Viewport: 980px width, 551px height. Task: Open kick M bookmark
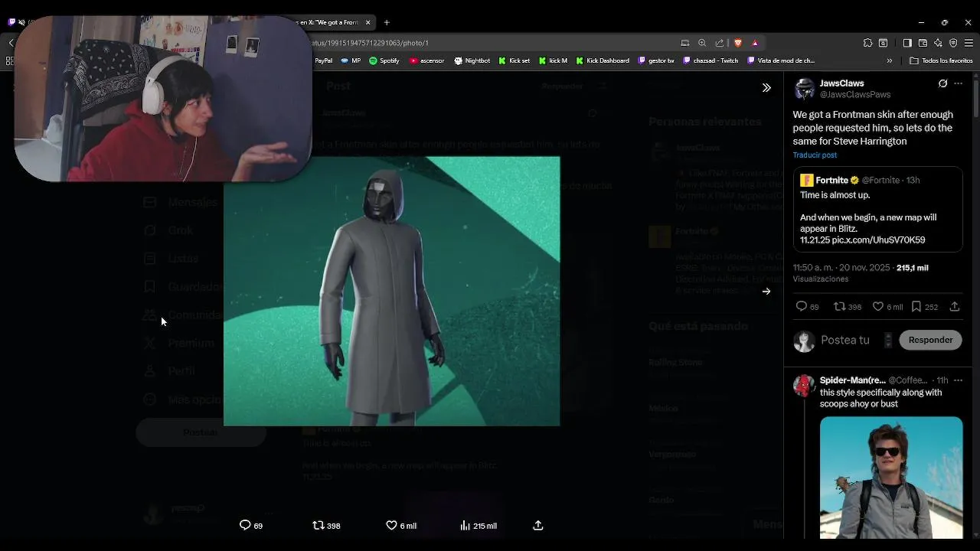[553, 60]
